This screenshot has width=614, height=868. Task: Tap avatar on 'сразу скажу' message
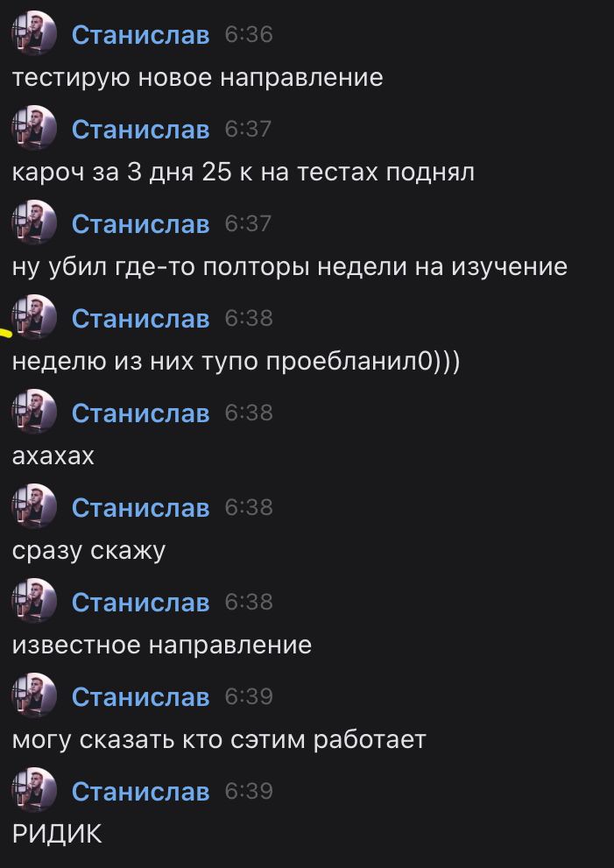tap(34, 506)
